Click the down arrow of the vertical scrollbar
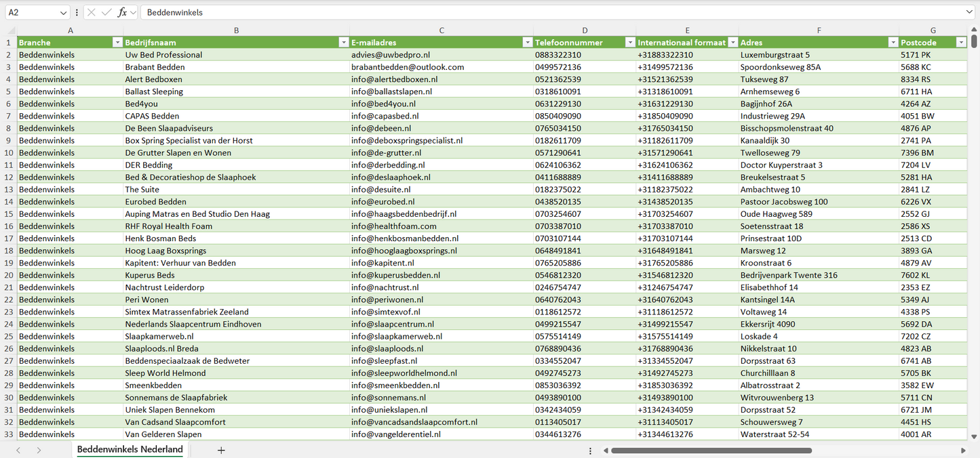This screenshot has width=980, height=458. [975, 438]
